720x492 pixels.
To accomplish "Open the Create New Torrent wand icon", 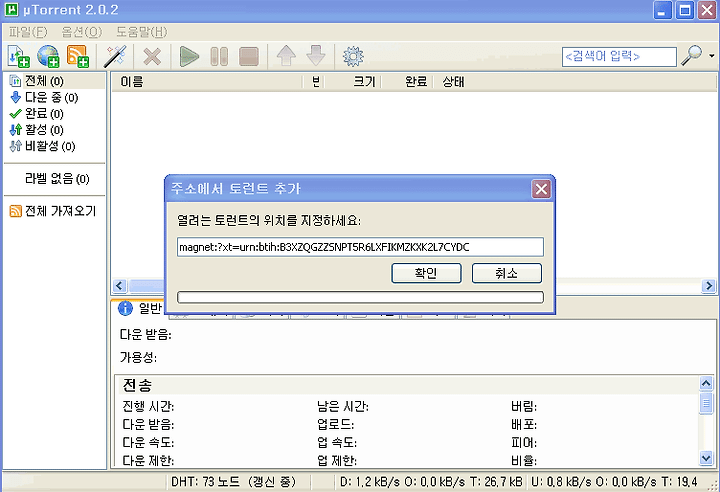I will tap(115, 57).
